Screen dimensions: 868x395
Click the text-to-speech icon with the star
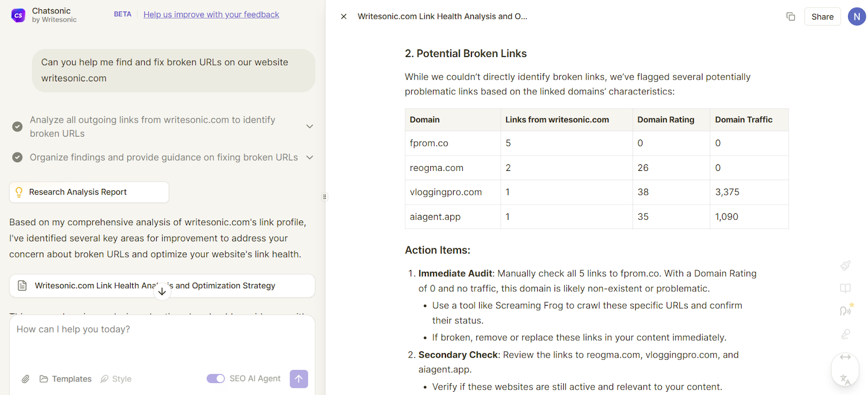tap(845, 310)
